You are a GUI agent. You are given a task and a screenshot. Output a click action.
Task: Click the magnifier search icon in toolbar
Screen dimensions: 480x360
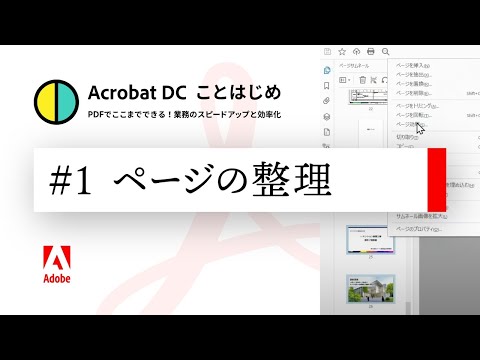pyautogui.click(x=385, y=51)
